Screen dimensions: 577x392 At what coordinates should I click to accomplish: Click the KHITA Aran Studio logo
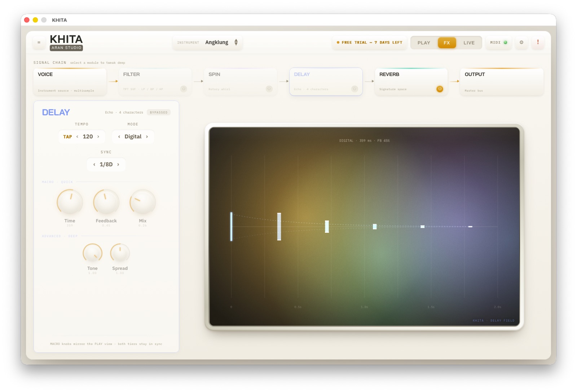[x=66, y=43]
